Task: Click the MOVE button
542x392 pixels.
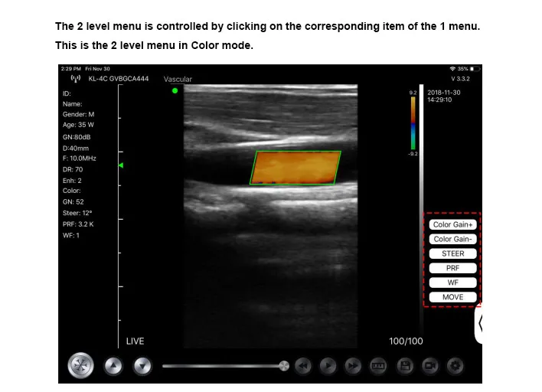Action: click(x=453, y=297)
